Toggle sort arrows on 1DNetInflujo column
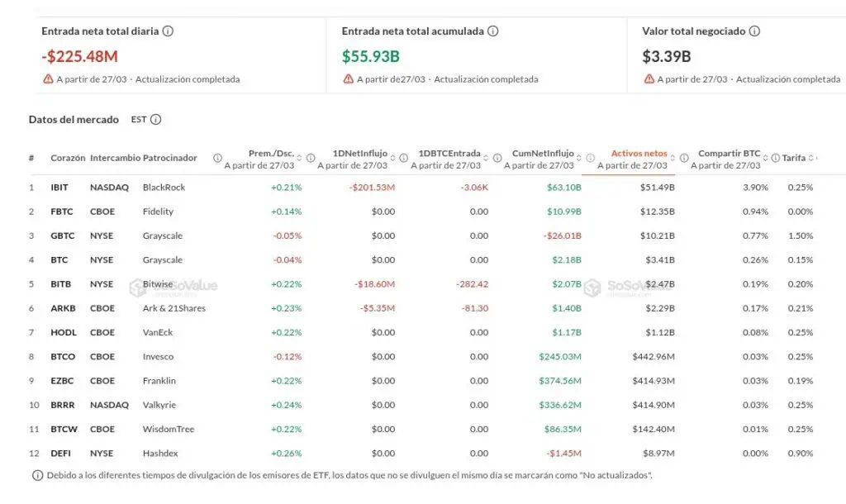This screenshot has width=846, height=504. click(x=394, y=158)
